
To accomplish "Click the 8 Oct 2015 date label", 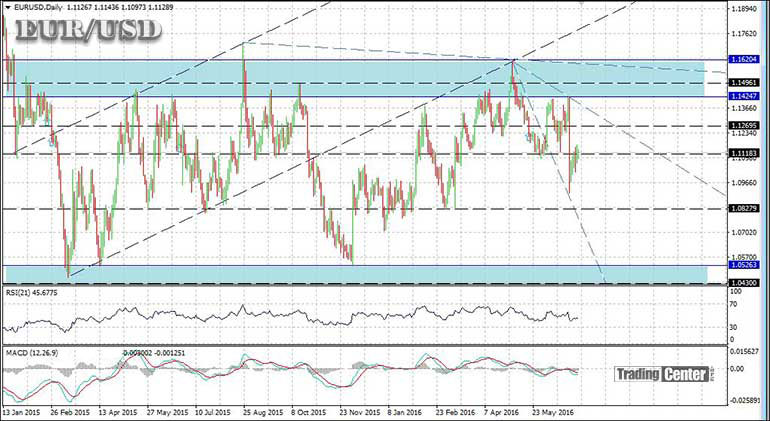I will click(309, 414).
